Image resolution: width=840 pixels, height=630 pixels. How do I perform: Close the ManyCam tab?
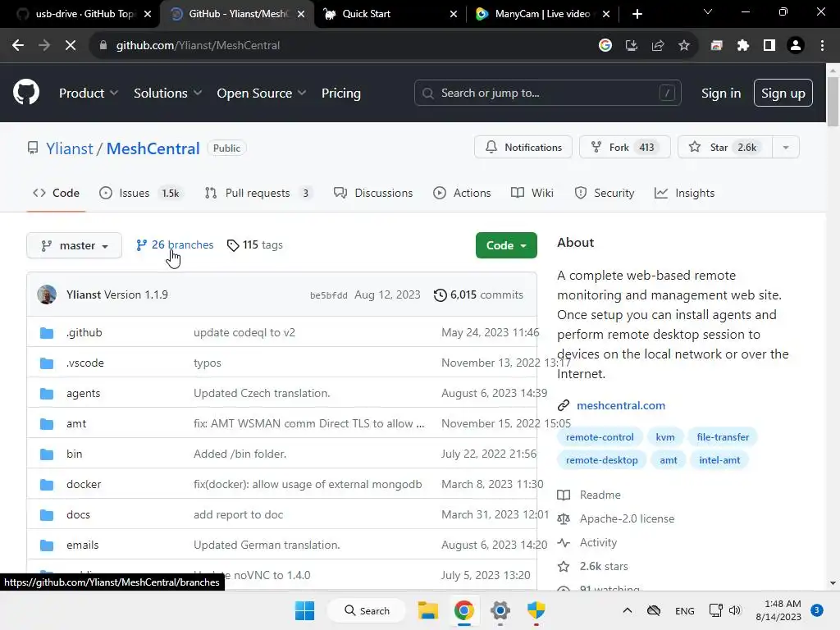(606, 14)
